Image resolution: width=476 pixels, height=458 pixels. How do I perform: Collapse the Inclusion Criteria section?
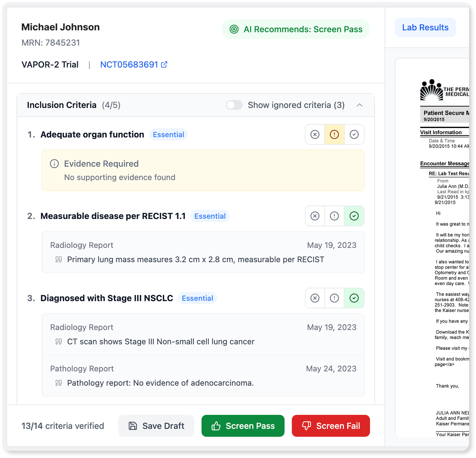point(359,105)
